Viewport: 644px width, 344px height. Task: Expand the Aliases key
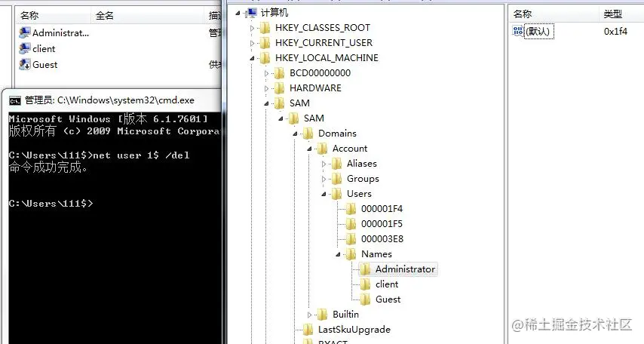pyautogui.click(x=324, y=164)
